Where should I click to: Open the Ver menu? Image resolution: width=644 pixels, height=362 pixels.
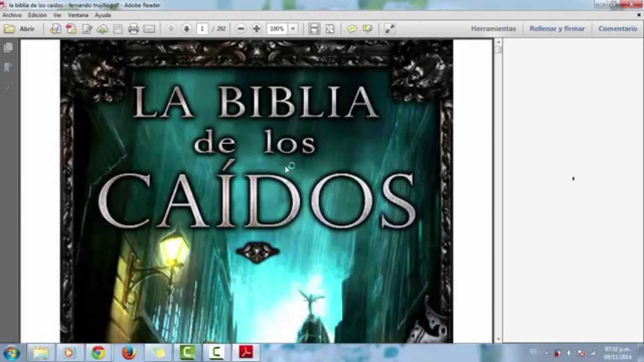[57, 15]
